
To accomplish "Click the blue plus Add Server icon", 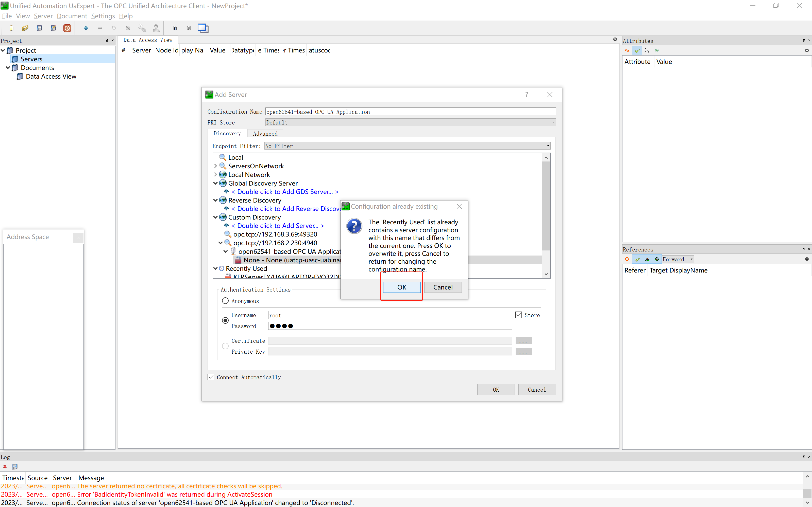I will [x=86, y=28].
